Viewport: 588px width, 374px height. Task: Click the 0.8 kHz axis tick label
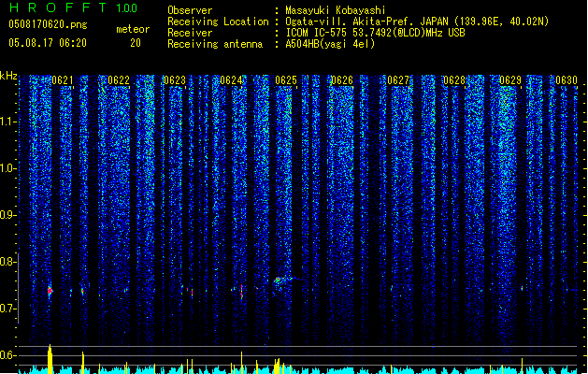8,262
